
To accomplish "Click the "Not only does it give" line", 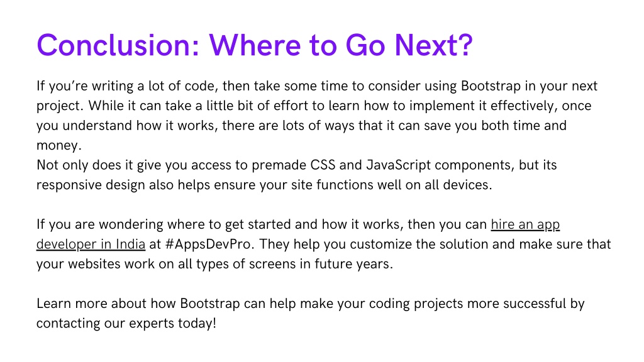I will [297, 165].
